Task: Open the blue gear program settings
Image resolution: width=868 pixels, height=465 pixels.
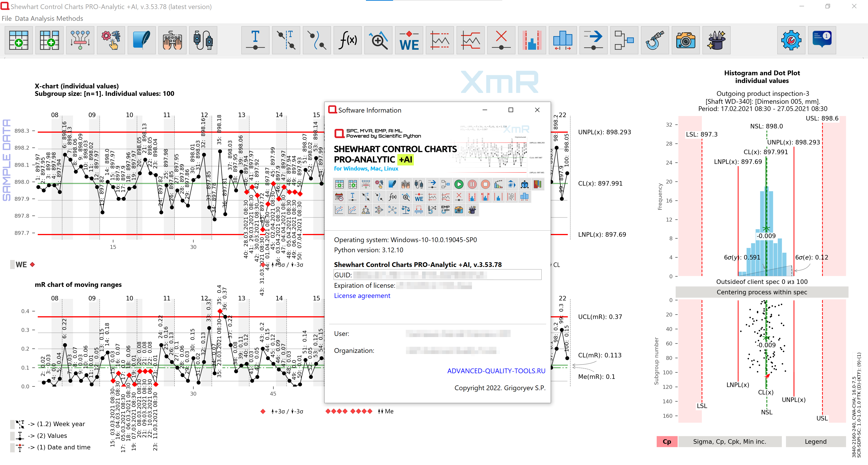Action: tap(791, 40)
